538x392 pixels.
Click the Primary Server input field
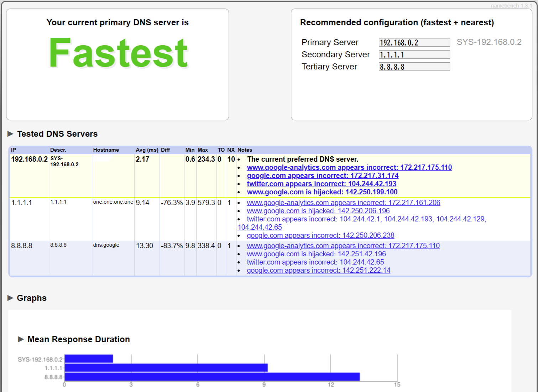pyautogui.click(x=414, y=43)
